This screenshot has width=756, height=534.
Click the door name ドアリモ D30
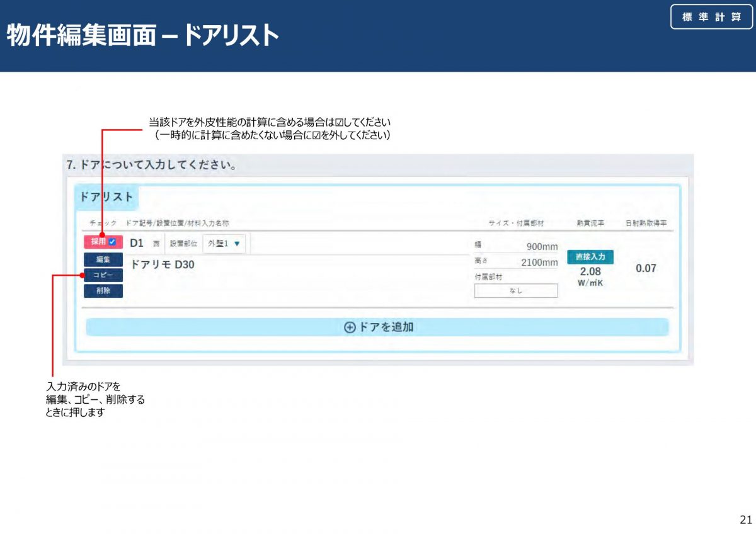163,265
